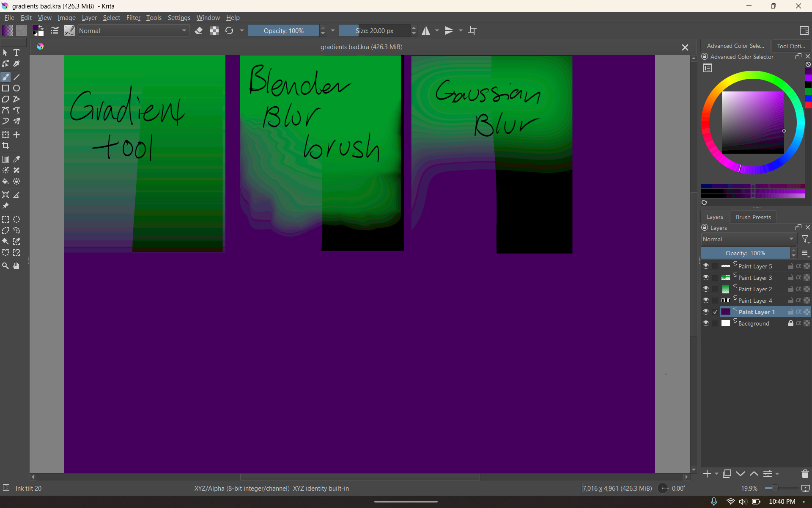Adjust the brush Opacity slider
This screenshot has height=508, width=812.
[x=283, y=30]
